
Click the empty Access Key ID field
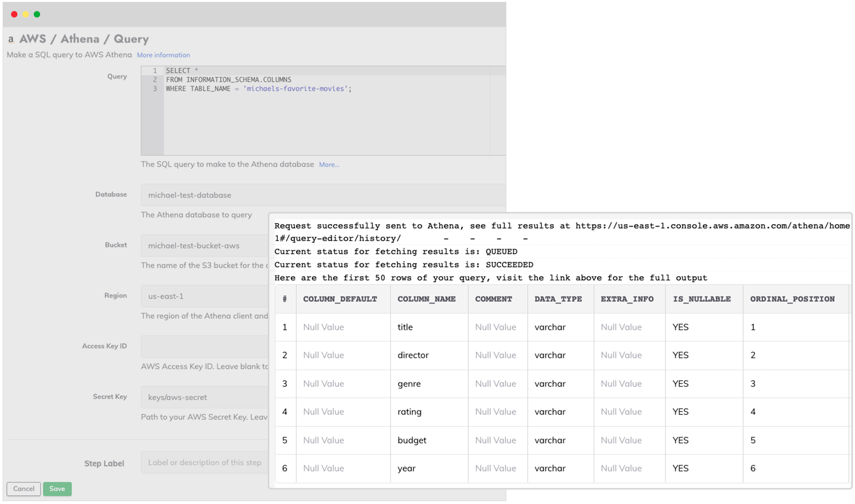[x=205, y=347]
